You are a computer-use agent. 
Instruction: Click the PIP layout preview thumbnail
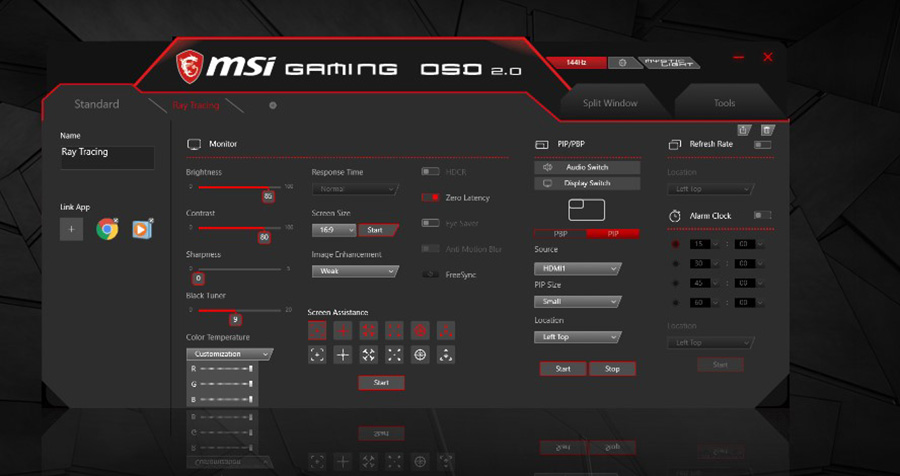(x=587, y=210)
